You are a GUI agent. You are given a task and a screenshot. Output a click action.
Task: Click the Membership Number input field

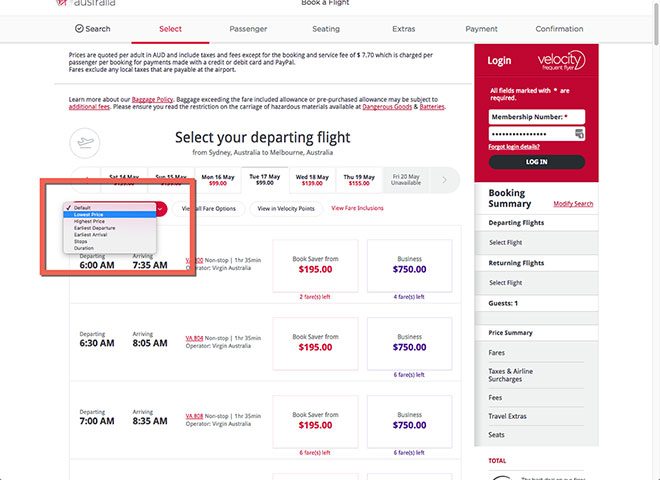click(537, 117)
